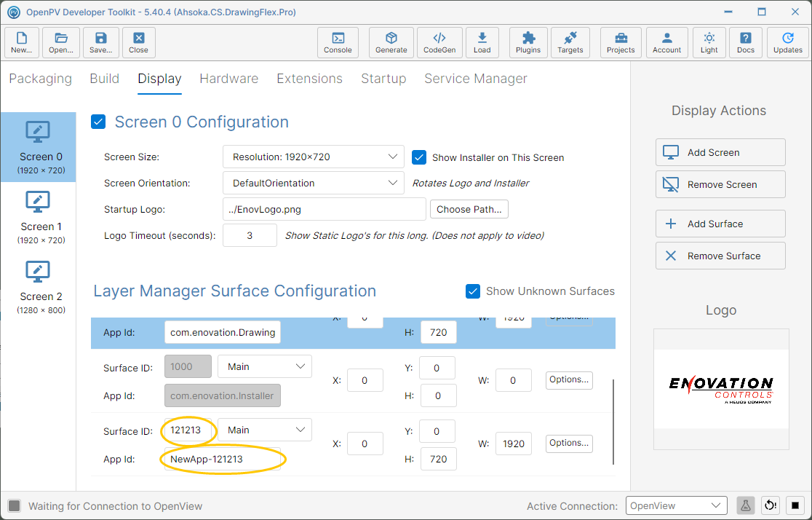Expand the Screen Orientation dropdown
812x520 pixels.
pos(314,183)
